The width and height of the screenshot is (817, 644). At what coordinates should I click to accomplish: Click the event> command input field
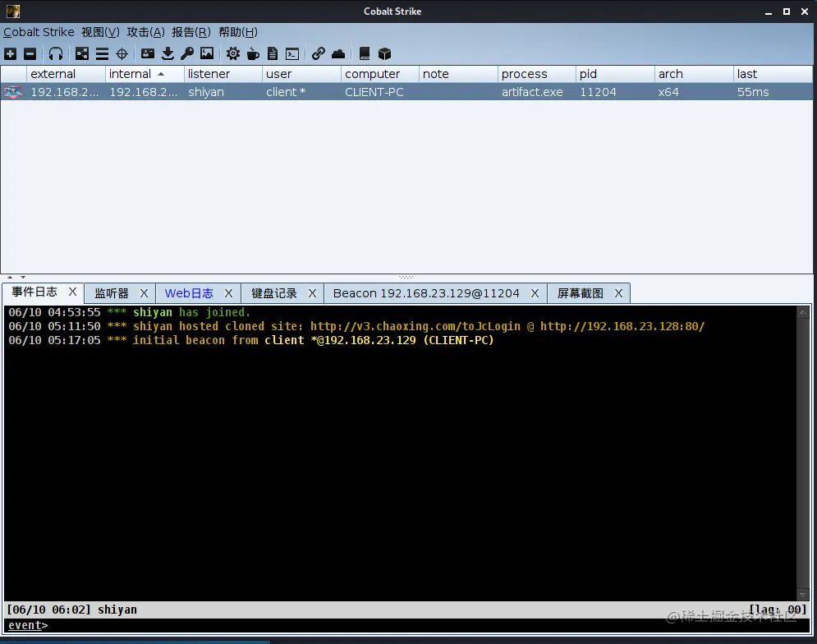[x=407, y=625]
